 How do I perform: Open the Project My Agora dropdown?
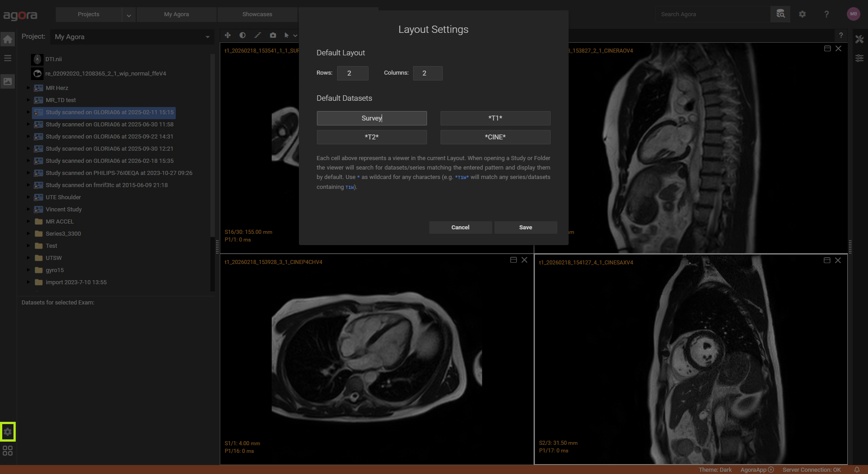(x=207, y=37)
